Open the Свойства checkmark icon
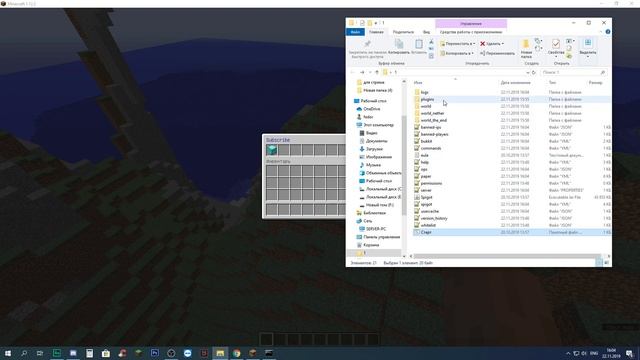 coord(556,44)
